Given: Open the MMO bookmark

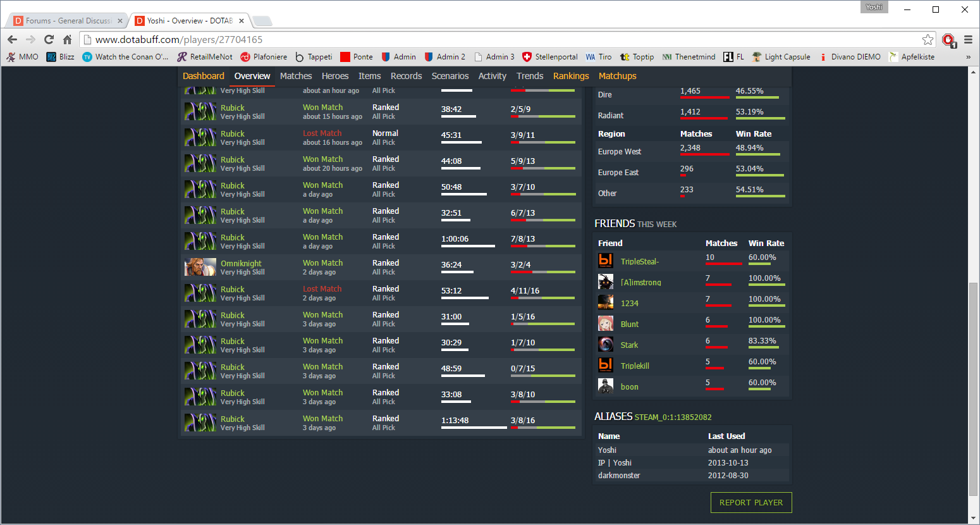Looking at the screenshot, I should [22, 57].
